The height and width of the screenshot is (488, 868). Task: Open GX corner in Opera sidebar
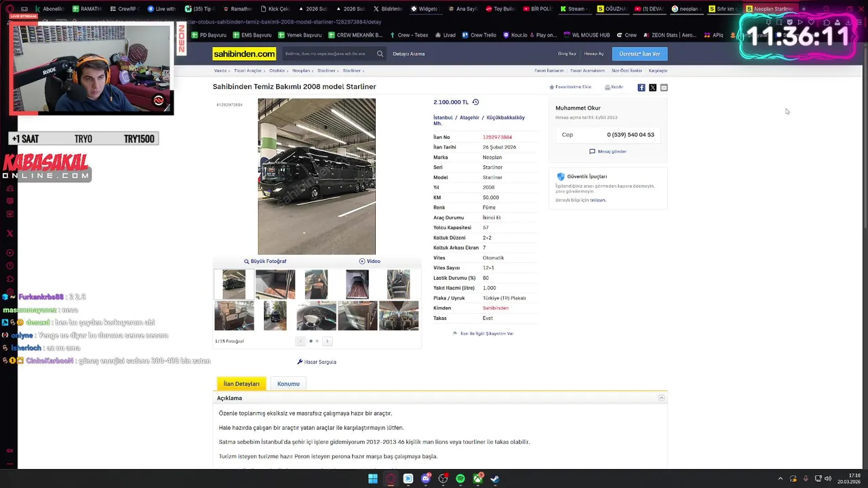coord(9,450)
